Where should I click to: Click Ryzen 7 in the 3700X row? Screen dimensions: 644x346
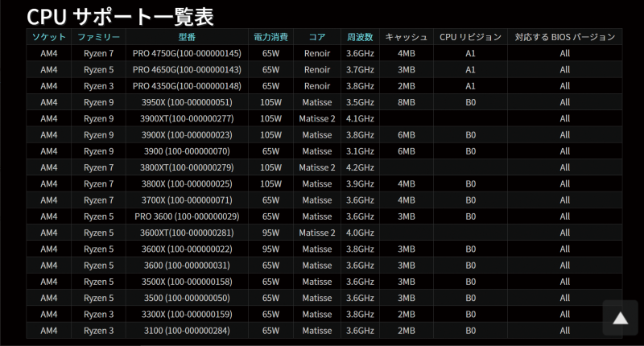pyautogui.click(x=98, y=200)
